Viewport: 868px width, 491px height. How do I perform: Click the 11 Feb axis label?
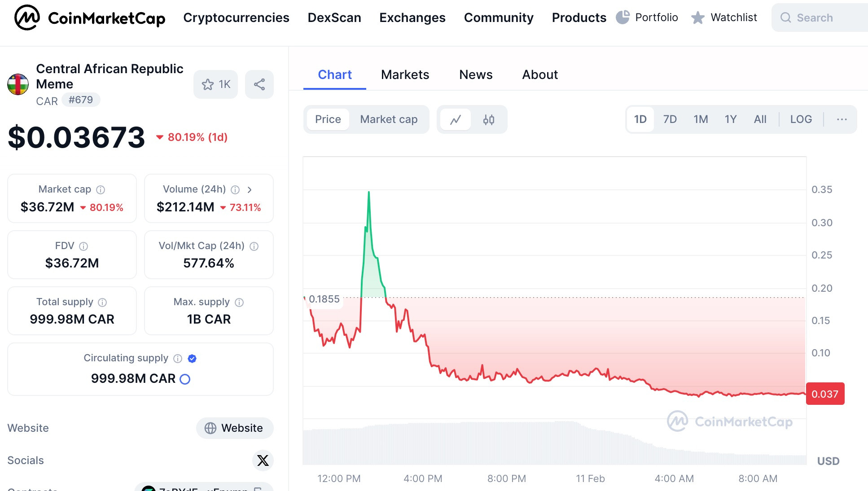click(x=590, y=479)
